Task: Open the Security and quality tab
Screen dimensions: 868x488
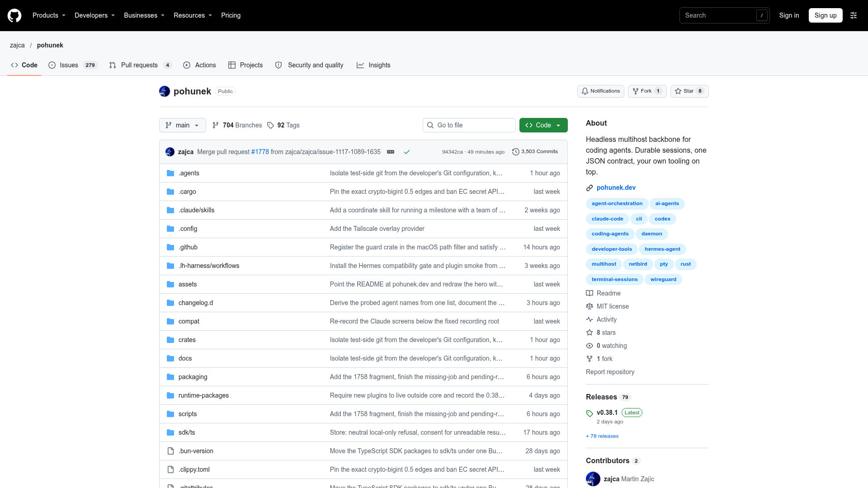Action: pos(309,65)
